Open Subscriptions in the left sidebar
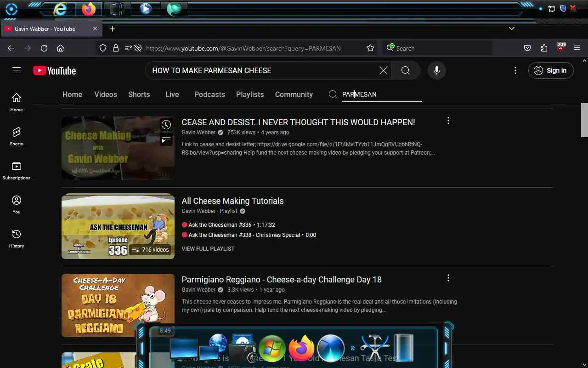 17,170
